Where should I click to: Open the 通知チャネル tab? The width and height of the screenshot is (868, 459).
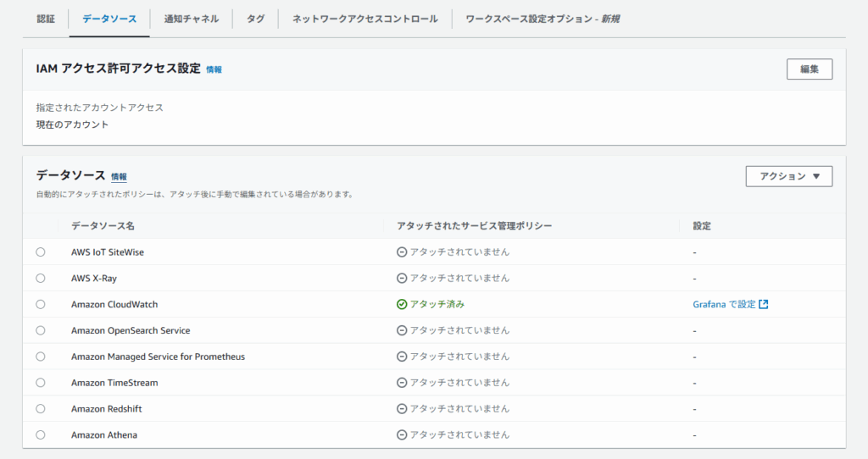click(x=192, y=19)
